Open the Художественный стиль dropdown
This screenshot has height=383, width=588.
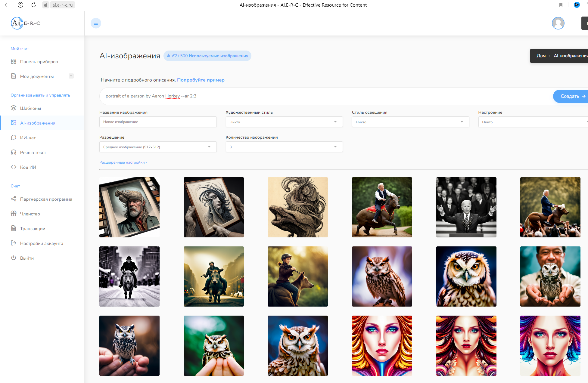[284, 122]
